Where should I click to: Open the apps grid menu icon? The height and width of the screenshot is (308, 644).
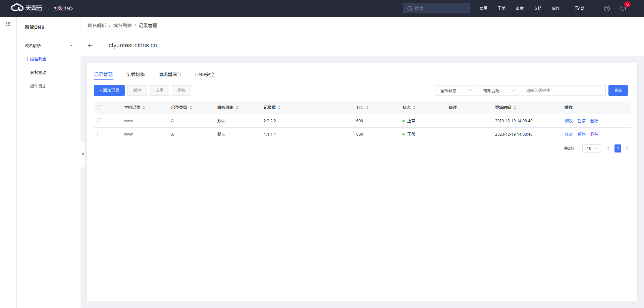[8, 24]
